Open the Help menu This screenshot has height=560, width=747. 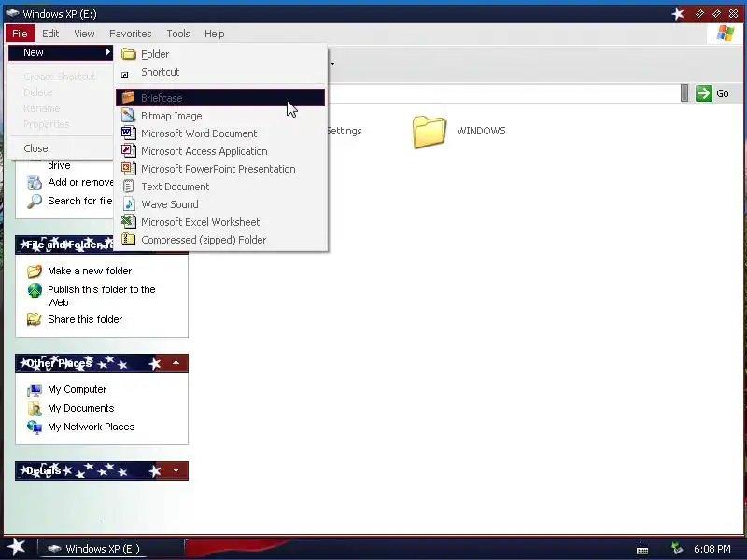(215, 34)
